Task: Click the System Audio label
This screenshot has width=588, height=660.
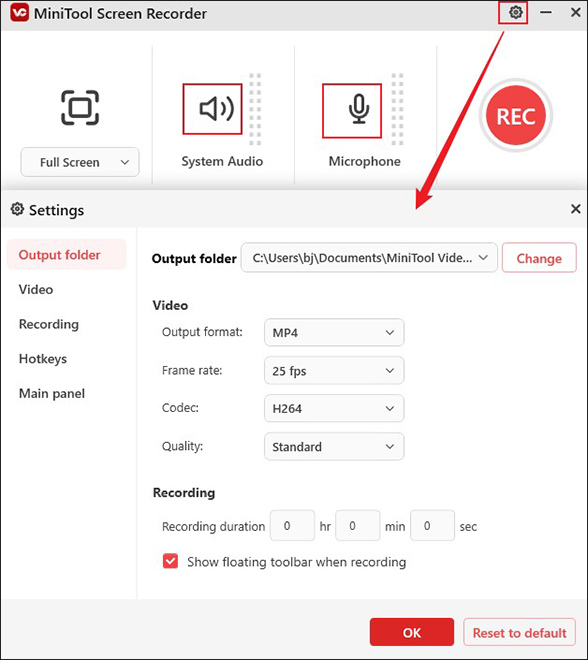Action: [x=222, y=161]
